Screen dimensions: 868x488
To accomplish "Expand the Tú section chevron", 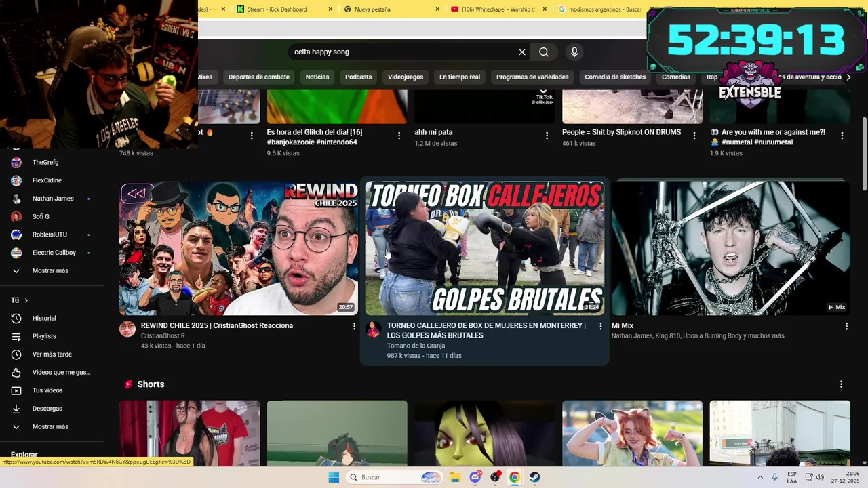I will coord(26,300).
